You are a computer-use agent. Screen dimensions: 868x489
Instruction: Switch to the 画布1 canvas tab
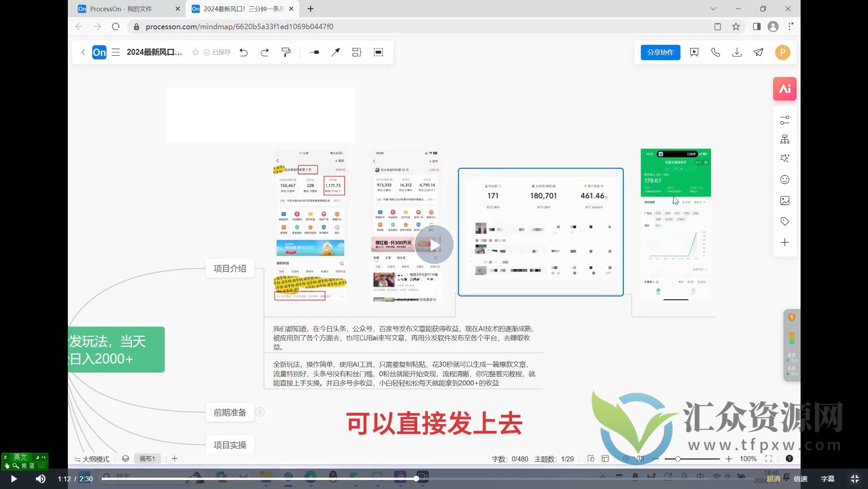coord(147,458)
